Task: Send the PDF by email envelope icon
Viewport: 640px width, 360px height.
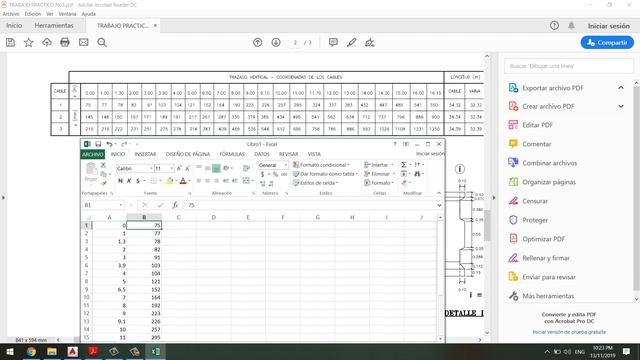Action: click(x=83, y=42)
